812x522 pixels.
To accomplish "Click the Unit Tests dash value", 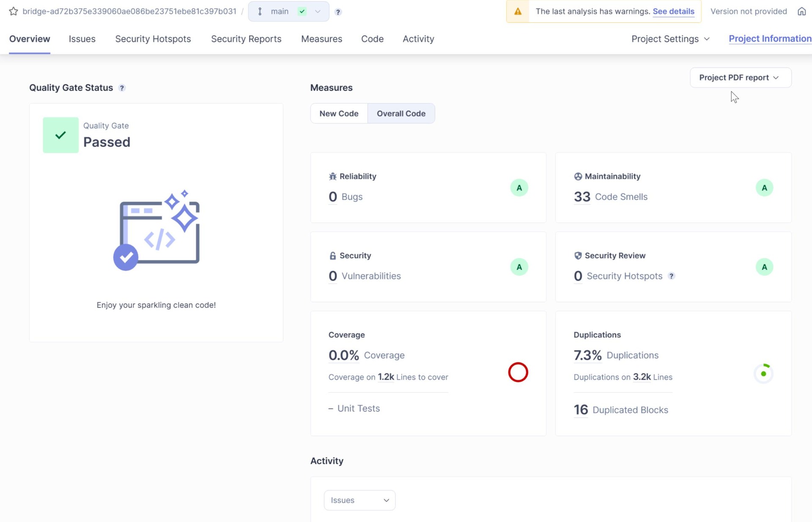I will point(331,409).
